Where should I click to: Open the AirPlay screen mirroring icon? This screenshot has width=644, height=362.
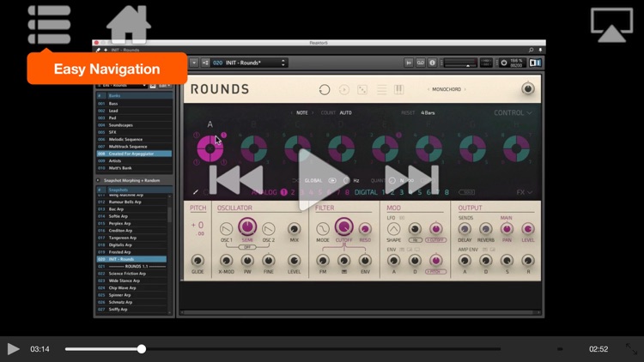click(x=611, y=25)
